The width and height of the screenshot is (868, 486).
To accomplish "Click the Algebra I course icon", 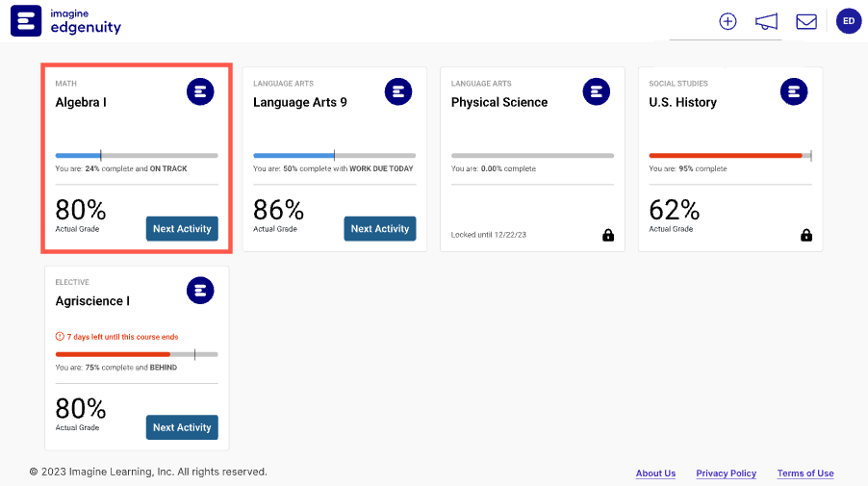I will (200, 92).
